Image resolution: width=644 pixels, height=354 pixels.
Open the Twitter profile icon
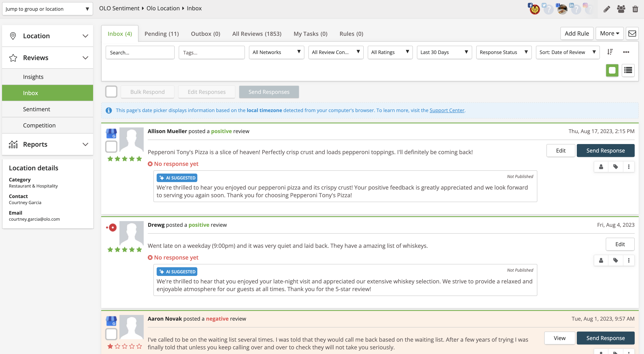(548, 9)
